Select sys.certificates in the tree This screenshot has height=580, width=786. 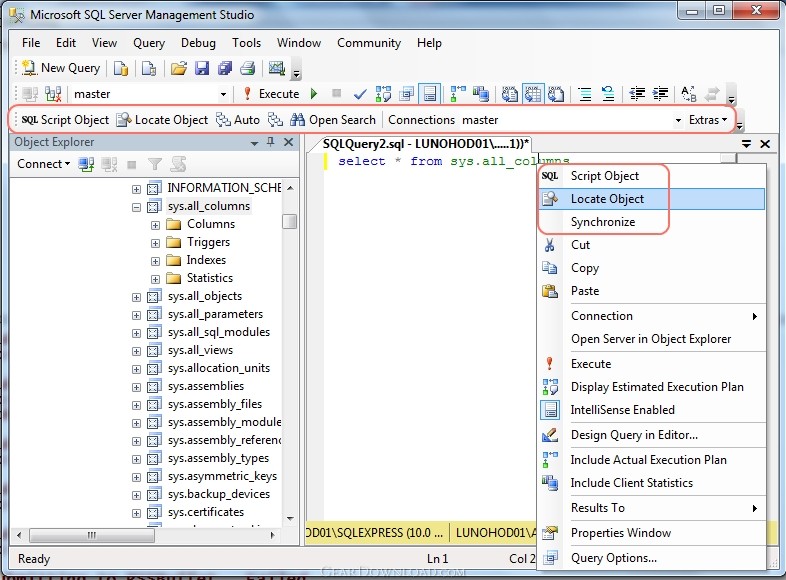click(x=206, y=512)
